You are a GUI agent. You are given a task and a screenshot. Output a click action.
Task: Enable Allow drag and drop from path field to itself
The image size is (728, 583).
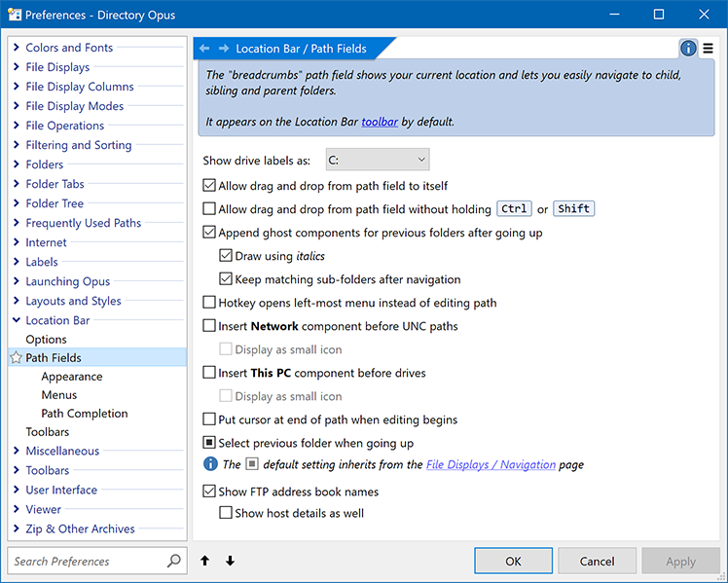click(209, 186)
